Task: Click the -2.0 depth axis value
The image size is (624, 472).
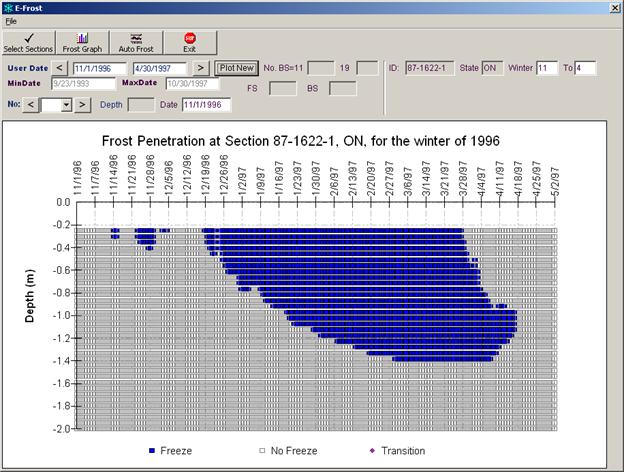Action: coord(61,429)
